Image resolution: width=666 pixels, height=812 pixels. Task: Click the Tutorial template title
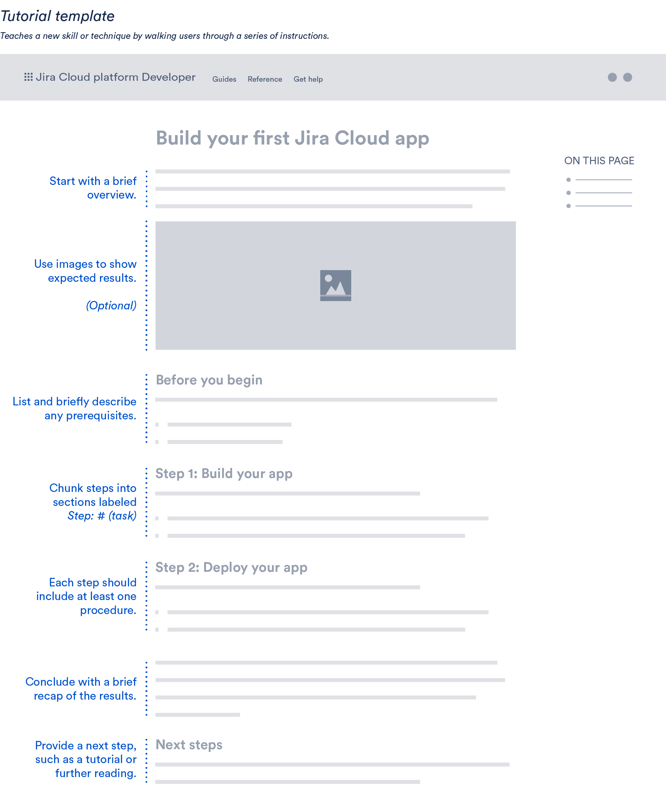pos(57,16)
